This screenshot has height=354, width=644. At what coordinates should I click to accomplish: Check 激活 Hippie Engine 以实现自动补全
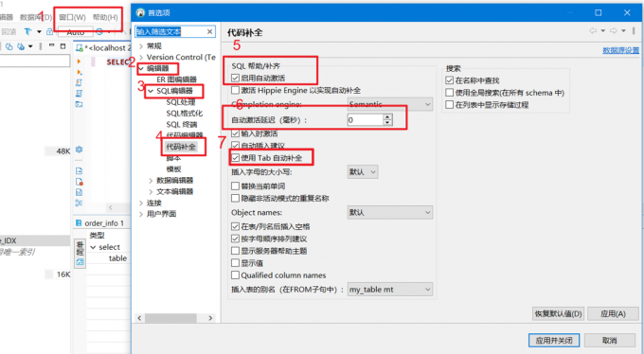click(x=235, y=90)
